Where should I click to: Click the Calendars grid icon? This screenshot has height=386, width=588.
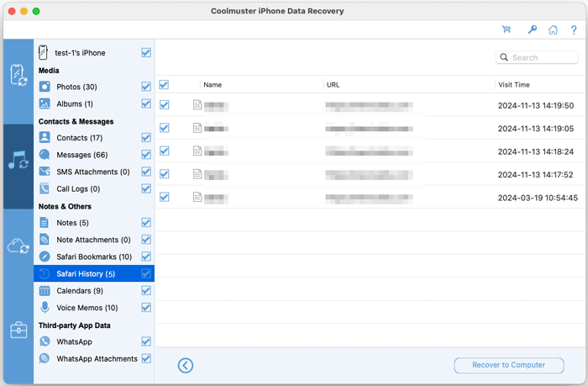point(45,291)
